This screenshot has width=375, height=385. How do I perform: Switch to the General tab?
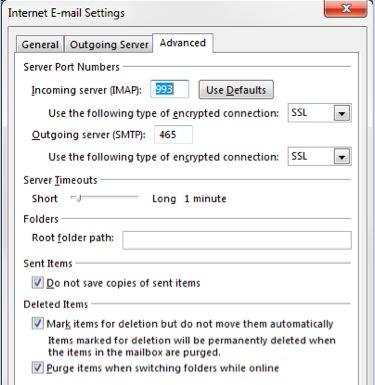[x=40, y=44]
